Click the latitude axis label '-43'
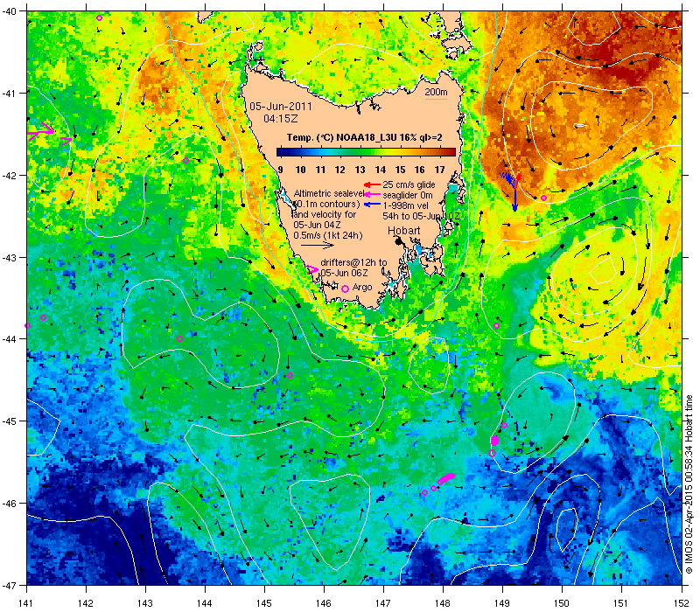 [x=8, y=257]
